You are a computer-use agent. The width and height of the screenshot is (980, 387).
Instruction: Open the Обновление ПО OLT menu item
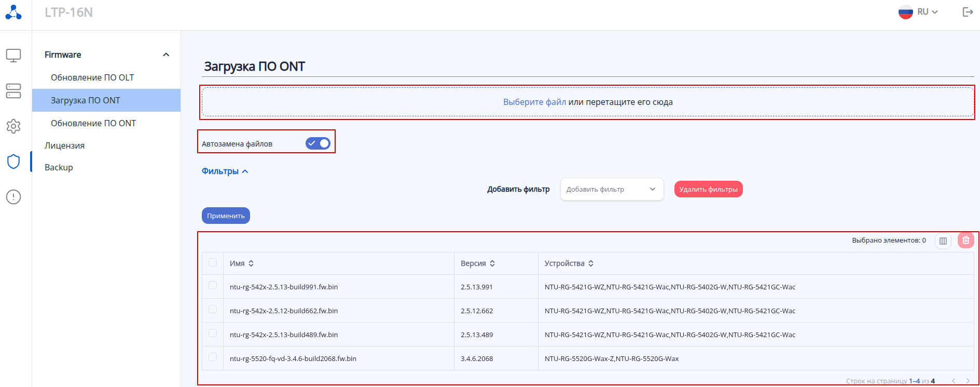pos(92,77)
